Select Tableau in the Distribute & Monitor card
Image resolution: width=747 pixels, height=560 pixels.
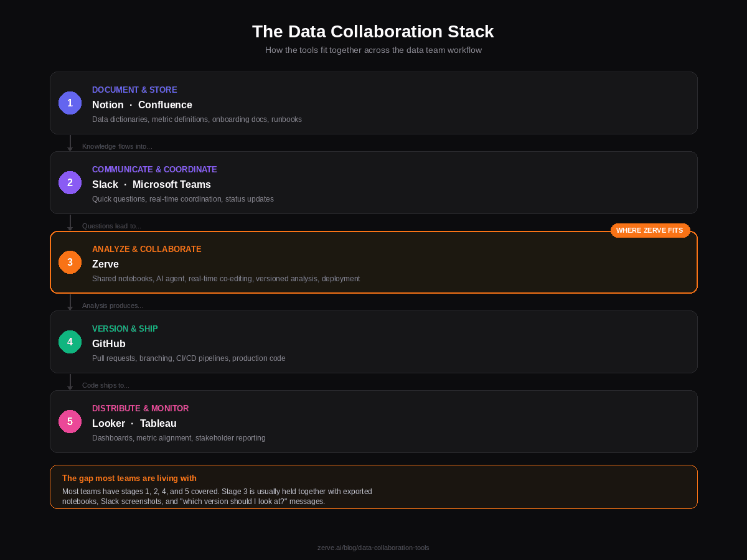pyautogui.click(x=158, y=423)
